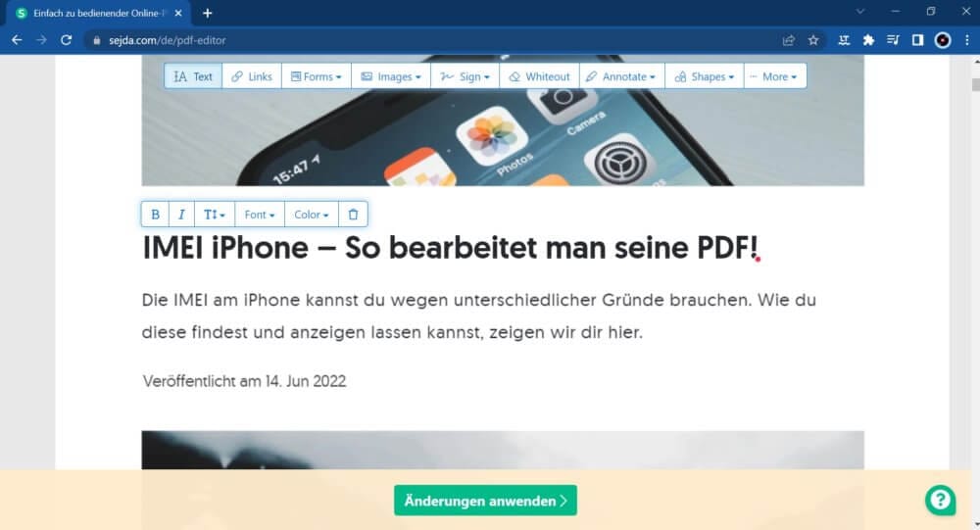Select the Text tool in editor toolbar
980x530 pixels.
pyautogui.click(x=193, y=76)
